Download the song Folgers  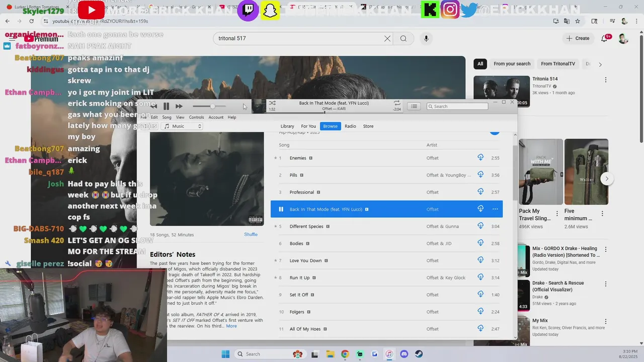coord(480,311)
